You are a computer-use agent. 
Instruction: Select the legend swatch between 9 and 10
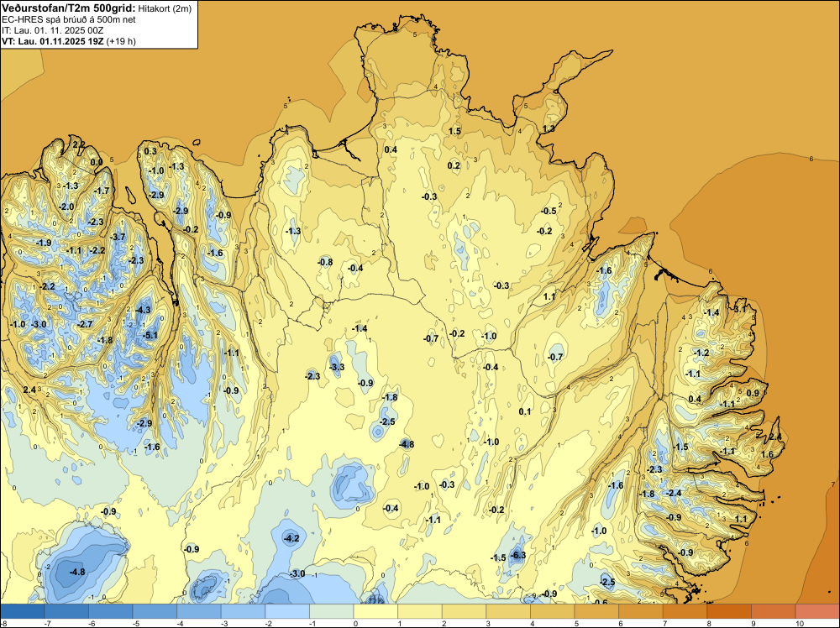click(x=774, y=611)
